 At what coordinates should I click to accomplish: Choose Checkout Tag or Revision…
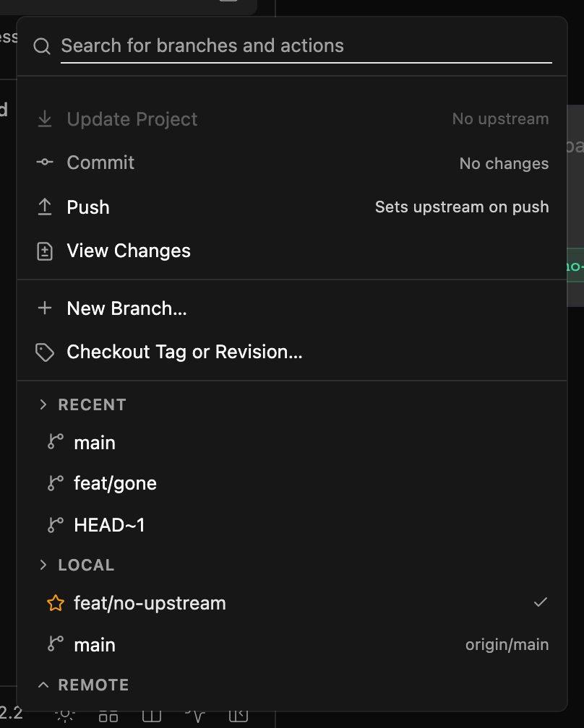coord(292,352)
